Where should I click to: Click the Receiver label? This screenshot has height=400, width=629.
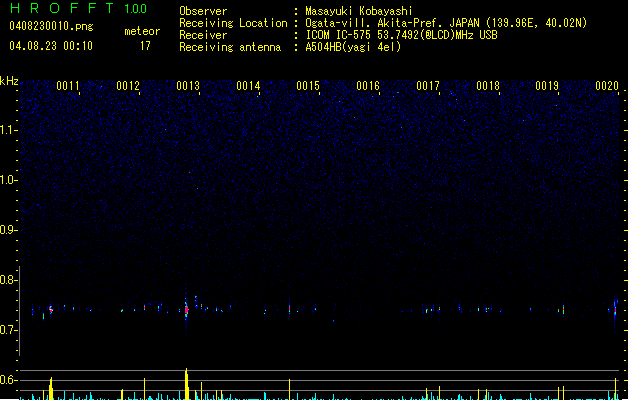pos(203,35)
